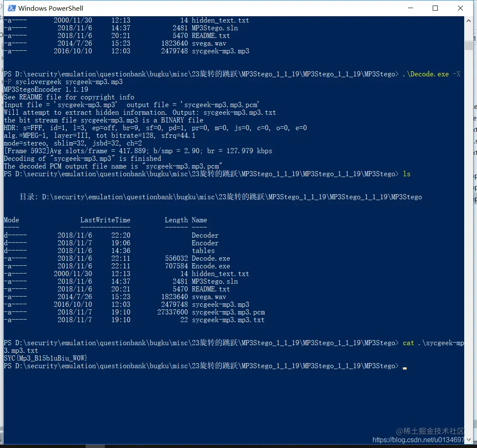Viewport: 477px width, 448px height.
Task: Click the 'ls' command text
Action: pos(407,174)
